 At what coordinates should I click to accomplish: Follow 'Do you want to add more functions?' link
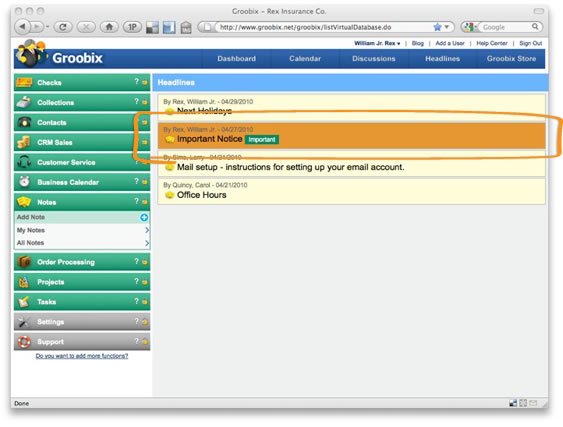[82, 356]
